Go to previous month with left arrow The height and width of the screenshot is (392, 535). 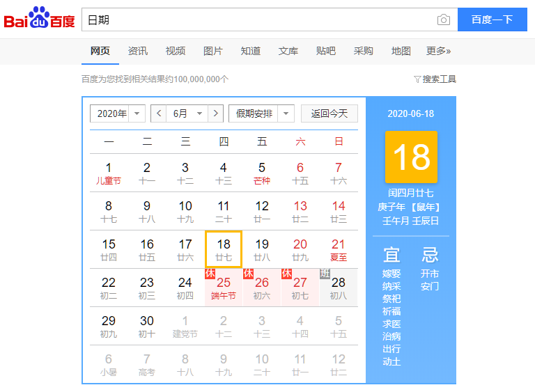pos(159,113)
